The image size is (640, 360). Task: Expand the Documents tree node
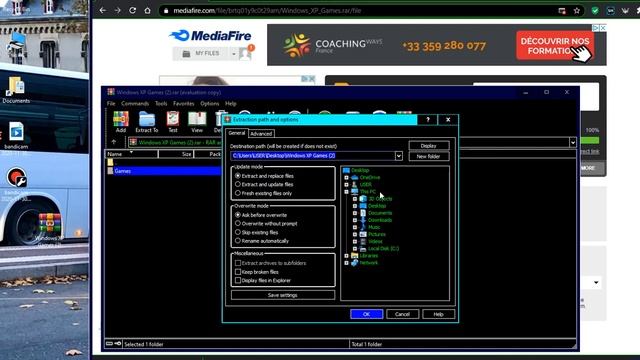coord(355,213)
